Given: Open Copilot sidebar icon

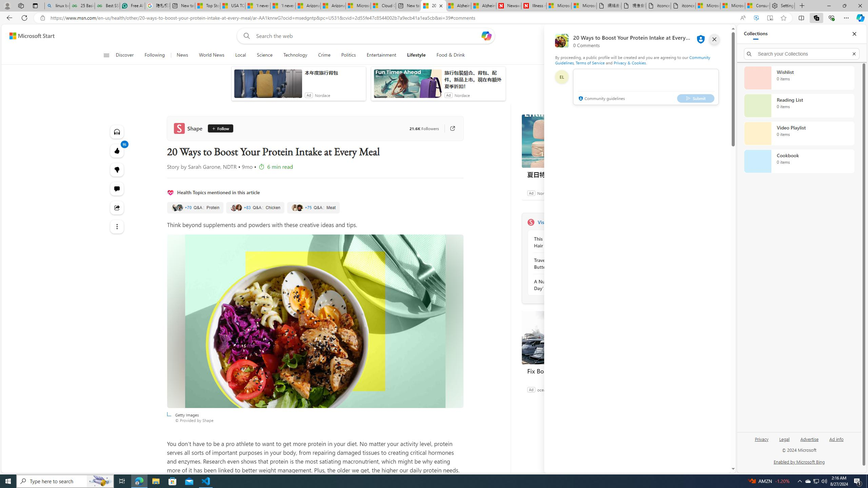Looking at the screenshot, I should coord(860,18).
